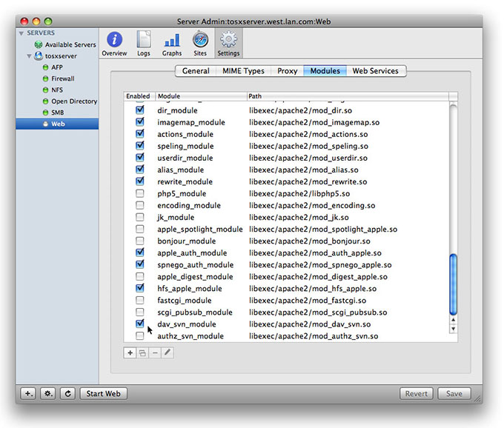The width and height of the screenshot is (504, 428).
Task: Select Open Directory in the sidebar
Action: tap(74, 101)
